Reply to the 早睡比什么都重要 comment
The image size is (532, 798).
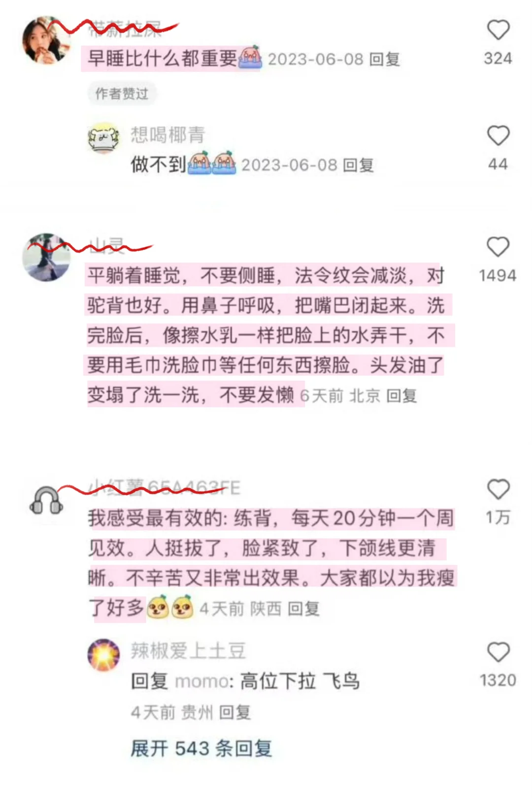385,60
